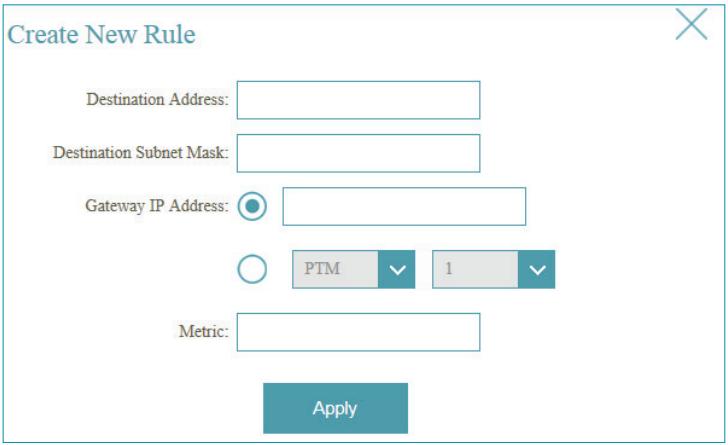Click the Gateway IP Address label

point(158,206)
